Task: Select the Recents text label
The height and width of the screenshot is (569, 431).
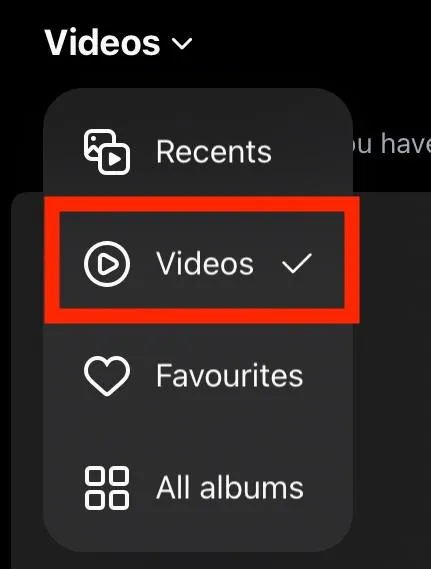Action: [214, 152]
